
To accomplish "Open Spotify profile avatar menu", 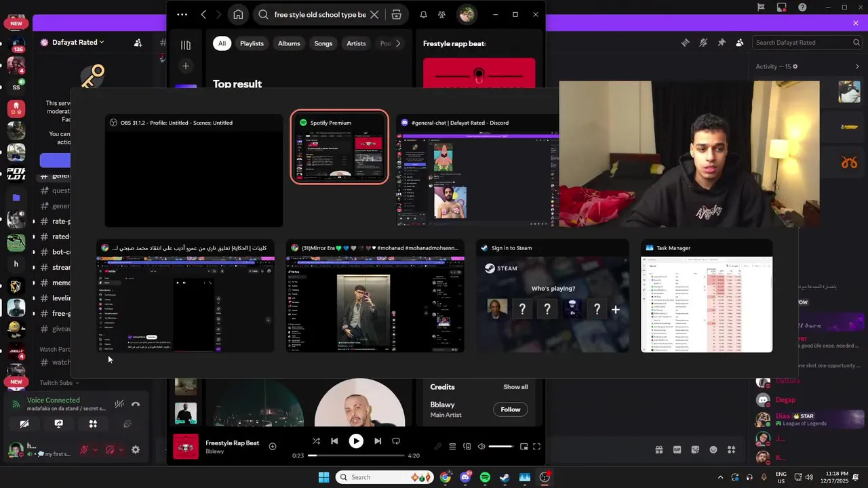I will click(467, 14).
